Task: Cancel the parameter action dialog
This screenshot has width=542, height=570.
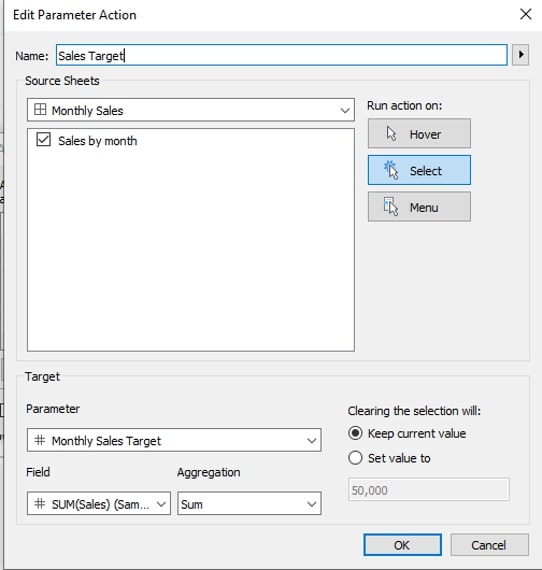Action: click(x=489, y=545)
